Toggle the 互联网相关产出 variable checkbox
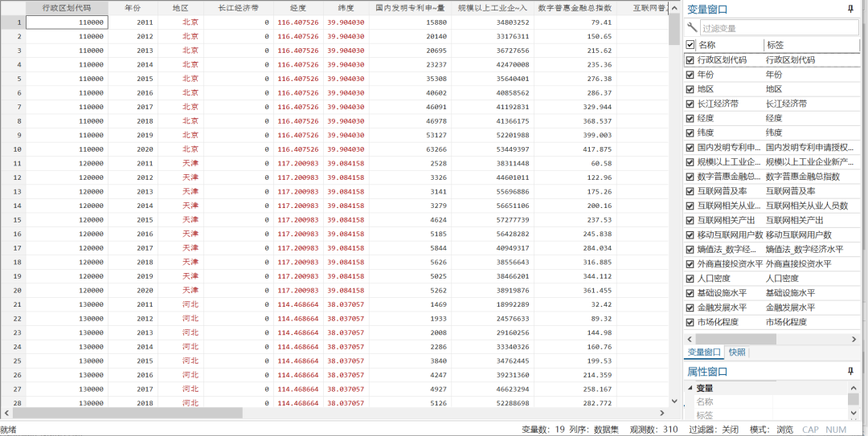The width and height of the screenshot is (868, 436). 690,220
